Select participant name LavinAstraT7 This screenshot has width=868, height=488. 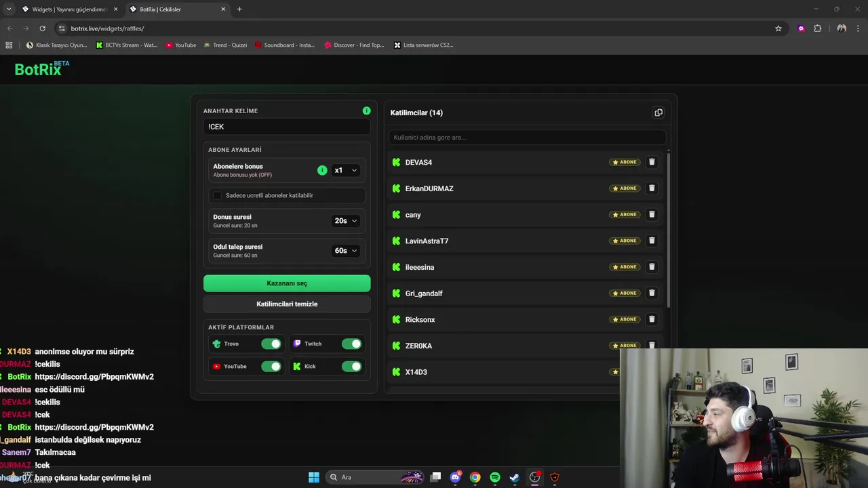427,241
